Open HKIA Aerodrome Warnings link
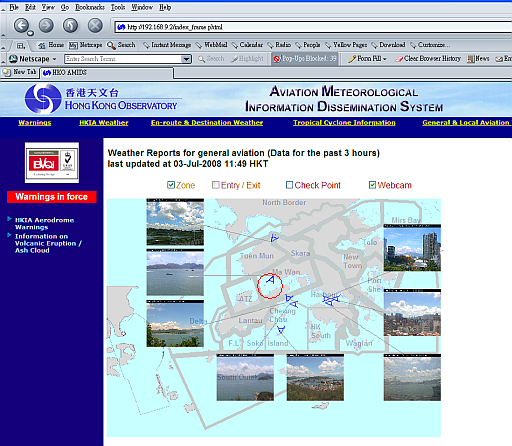 click(44, 224)
